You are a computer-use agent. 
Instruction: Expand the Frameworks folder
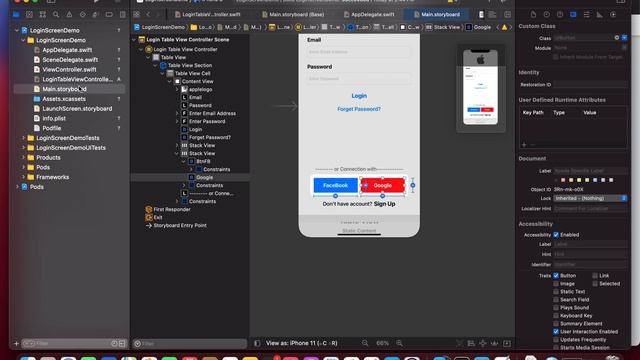[23, 177]
